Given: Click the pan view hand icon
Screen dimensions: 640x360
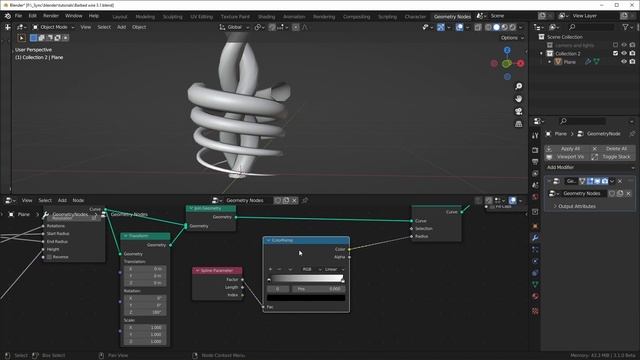Looking at the screenshot, I should [x=518, y=99].
